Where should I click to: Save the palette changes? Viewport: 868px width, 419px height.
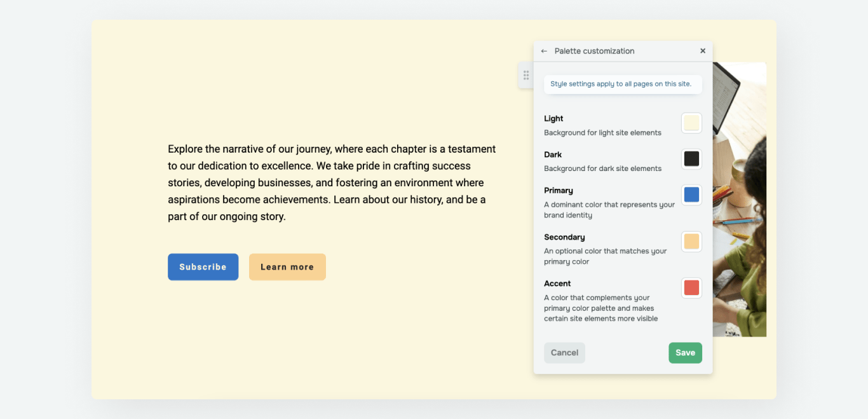tap(685, 353)
